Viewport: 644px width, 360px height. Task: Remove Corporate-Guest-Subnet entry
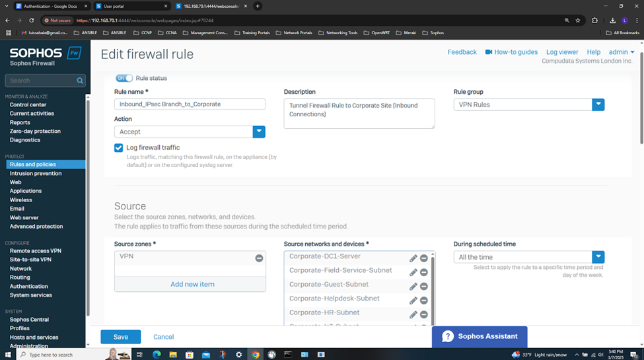coord(424,287)
